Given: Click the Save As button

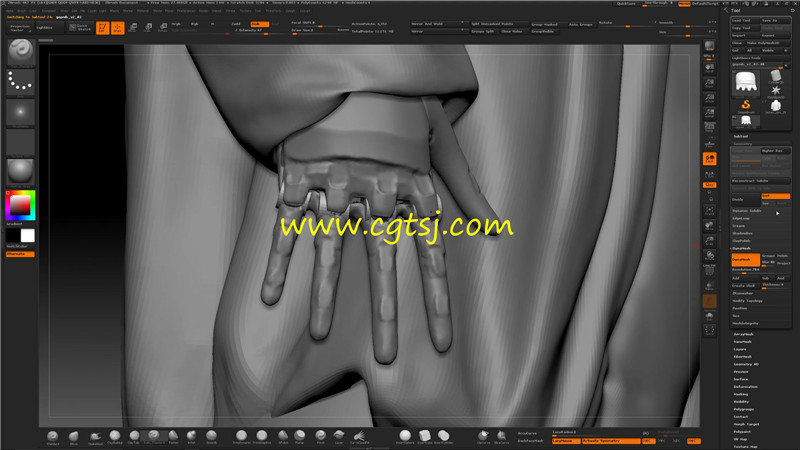Looking at the screenshot, I should 776,20.
